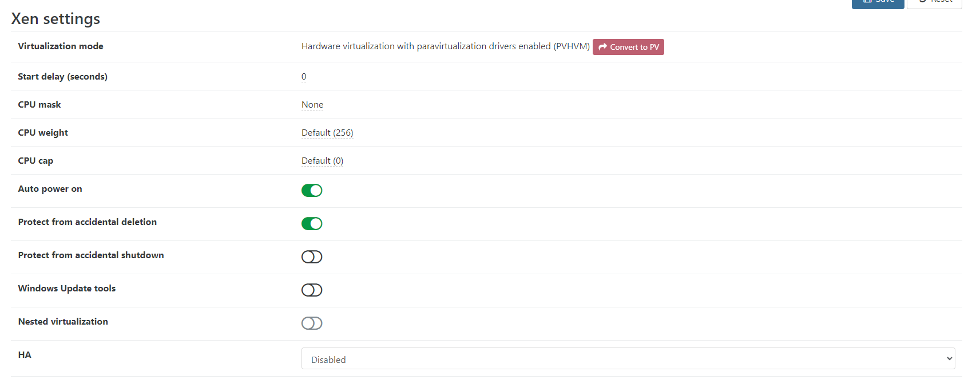Open the HA dropdown showing Disabled
Viewport: 980px width, 379px height.
628,359
